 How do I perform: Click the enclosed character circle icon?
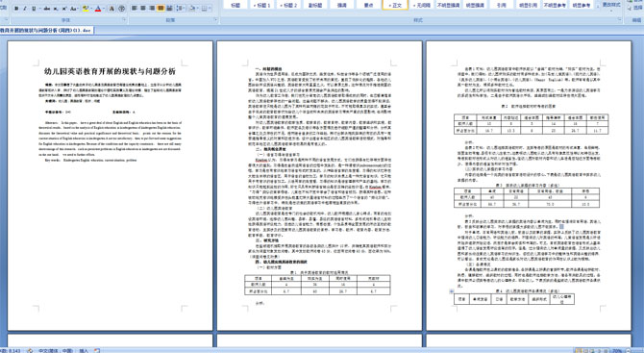[121, 9]
